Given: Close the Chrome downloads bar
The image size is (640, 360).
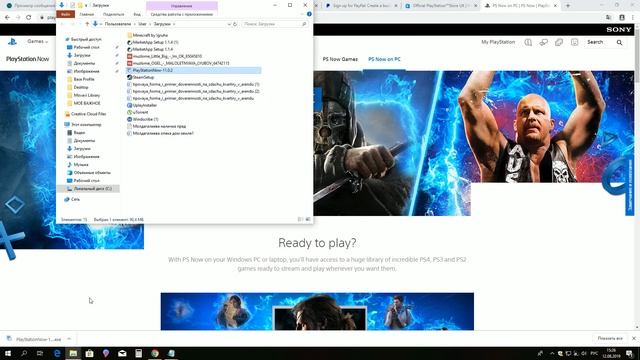Looking at the screenshot, I should [633, 338].
